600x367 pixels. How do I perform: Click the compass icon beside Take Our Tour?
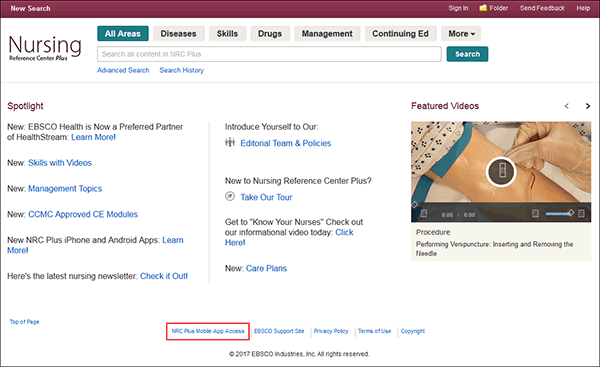click(x=230, y=196)
